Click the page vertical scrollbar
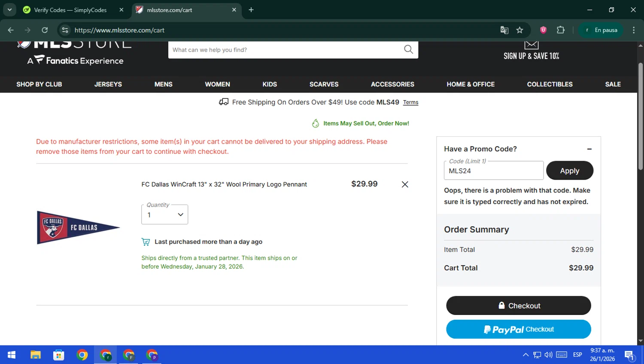This screenshot has height=364, width=644. (641, 116)
